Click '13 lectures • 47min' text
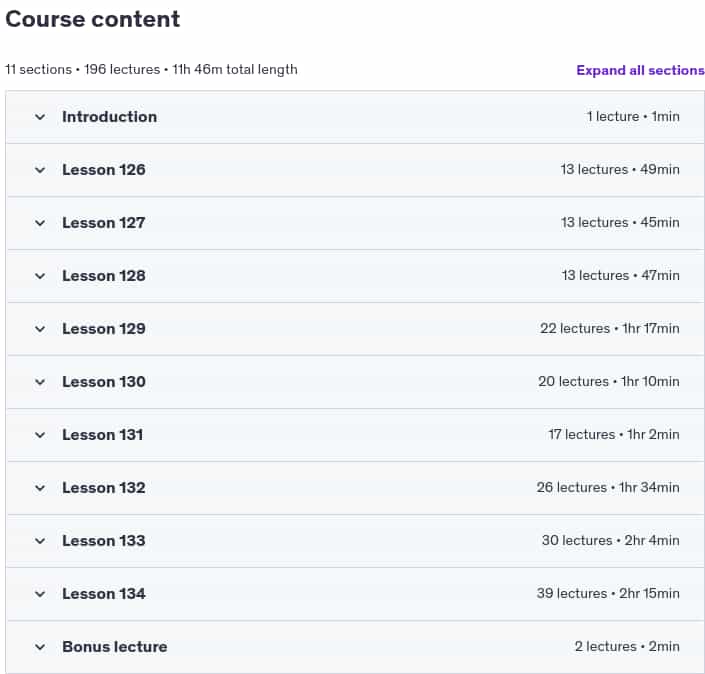 pos(620,276)
